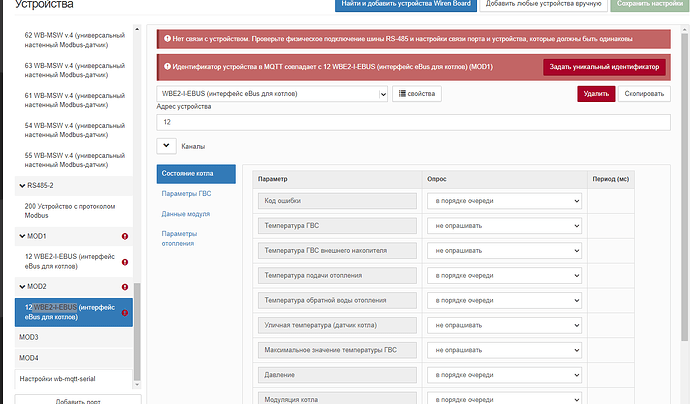690x404 pixels.
Task: Toggle the Каналы collapse chevron button
Action: 166,146
